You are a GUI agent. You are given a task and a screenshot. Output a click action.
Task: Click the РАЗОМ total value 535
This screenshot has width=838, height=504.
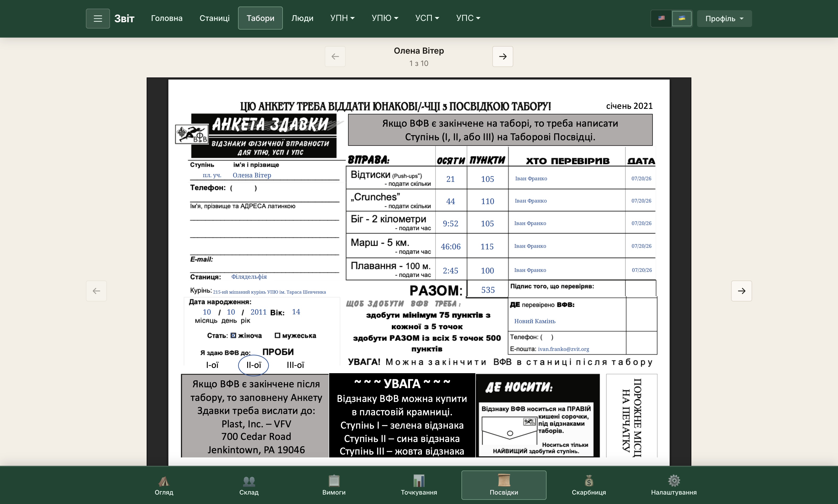488,290
